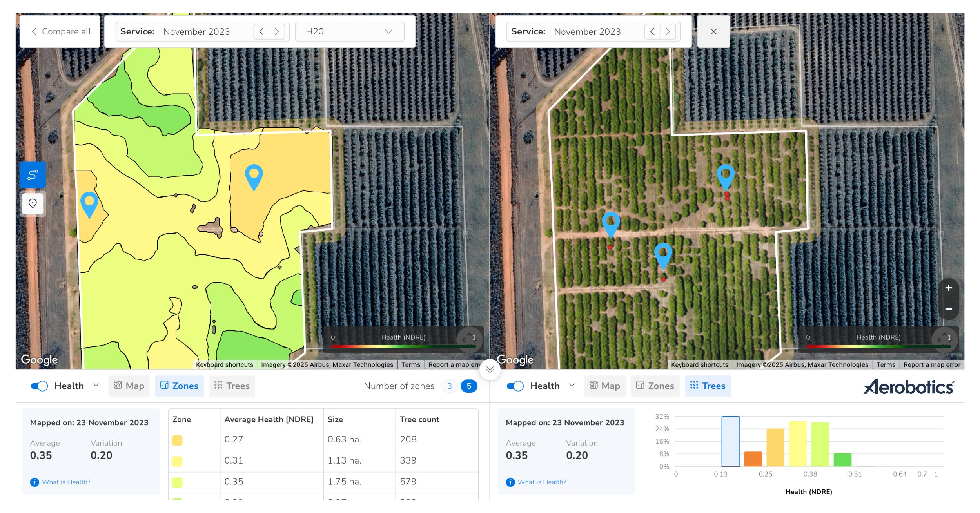Open right panel What is Health link

click(541, 482)
